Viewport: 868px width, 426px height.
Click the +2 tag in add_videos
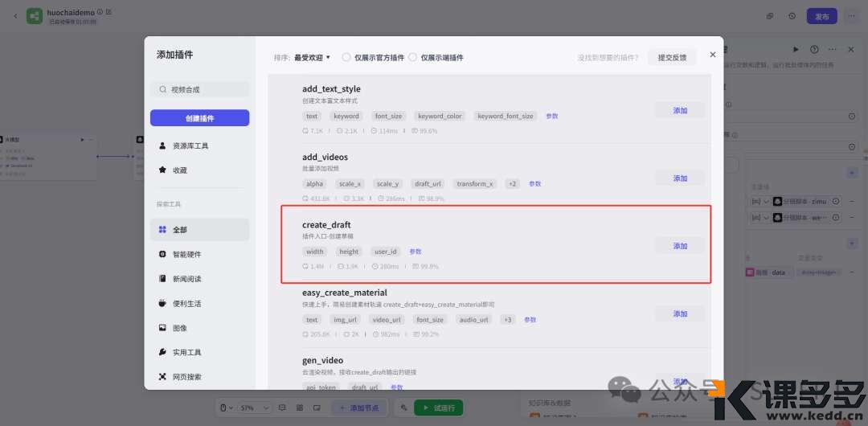coord(513,184)
